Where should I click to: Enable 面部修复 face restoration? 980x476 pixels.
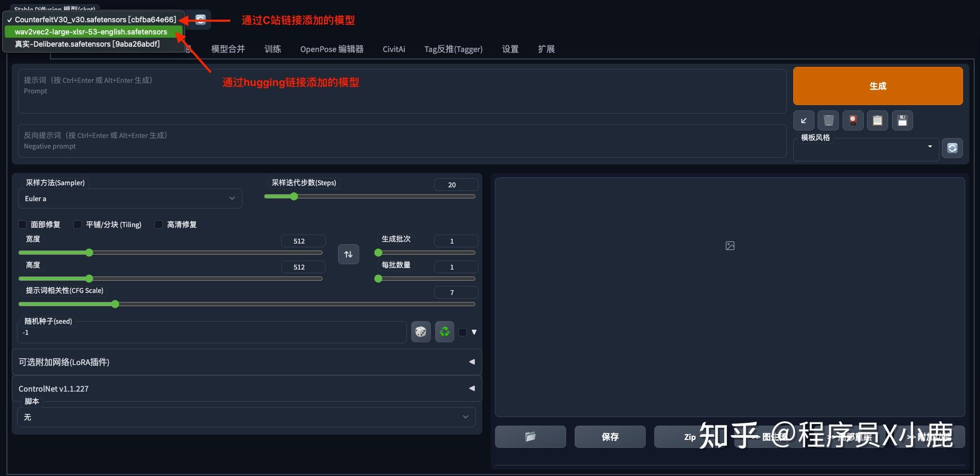pos(22,224)
